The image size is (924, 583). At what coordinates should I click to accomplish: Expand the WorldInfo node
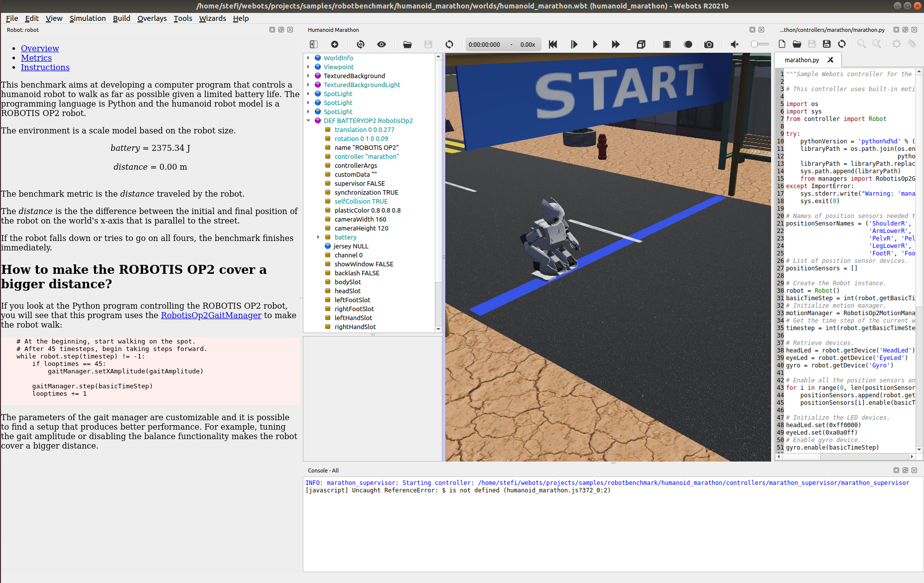(309, 58)
